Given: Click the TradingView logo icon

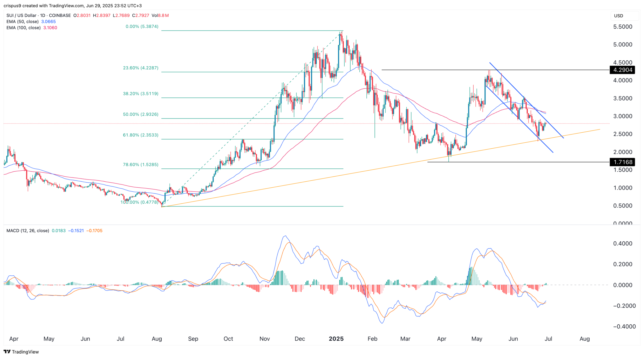Looking at the screenshot, I should [x=7, y=352].
